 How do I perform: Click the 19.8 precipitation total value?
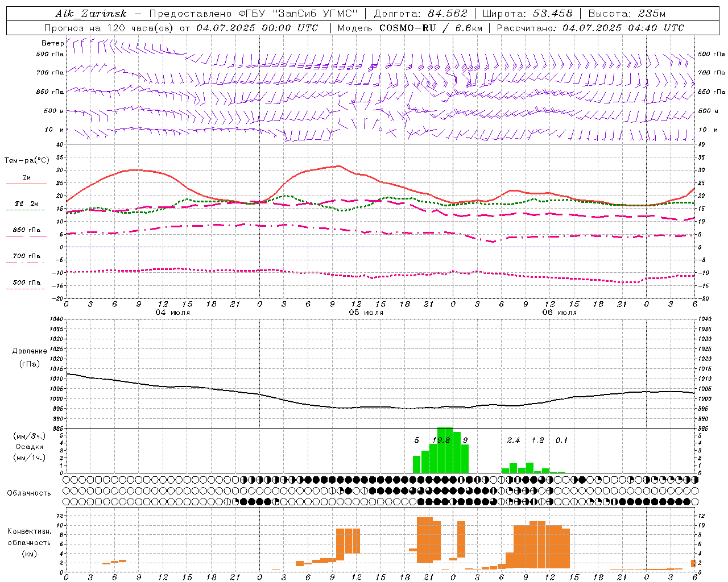pos(441,440)
